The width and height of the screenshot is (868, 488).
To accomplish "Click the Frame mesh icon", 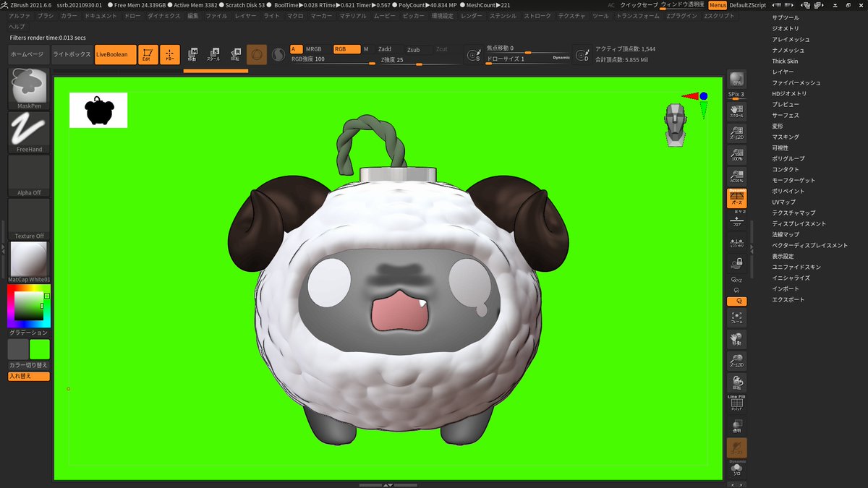I will (737, 318).
